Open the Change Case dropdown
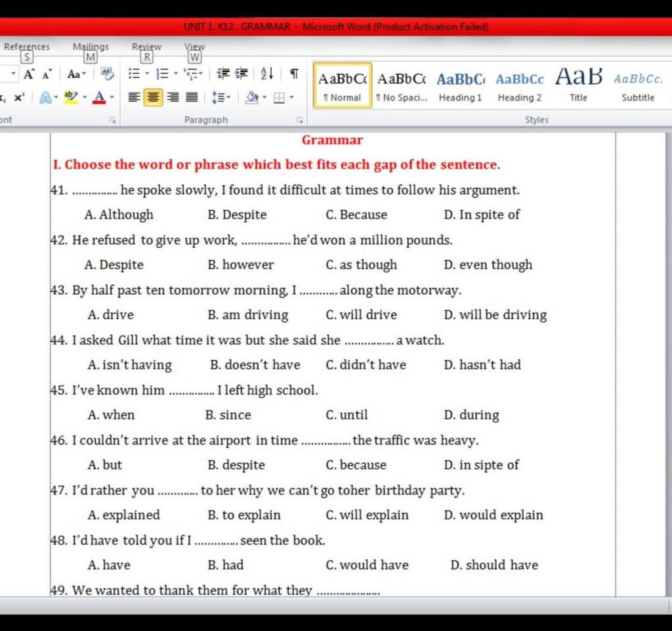 click(x=77, y=74)
